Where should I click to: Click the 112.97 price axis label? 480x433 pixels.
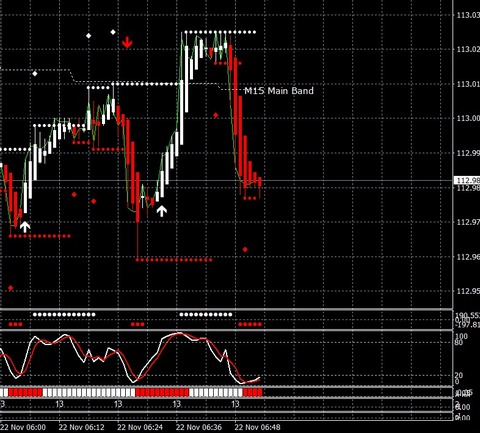[468, 222]
